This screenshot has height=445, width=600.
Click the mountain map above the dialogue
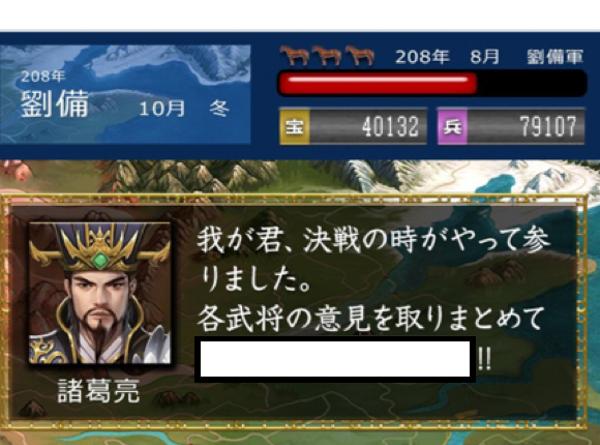click(x=300, y=177)
